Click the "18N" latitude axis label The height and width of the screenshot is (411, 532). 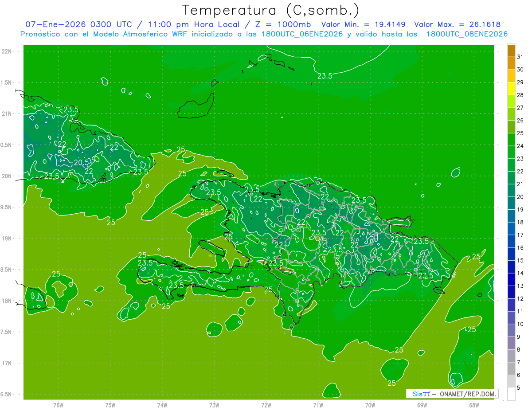tap(6, 301)
